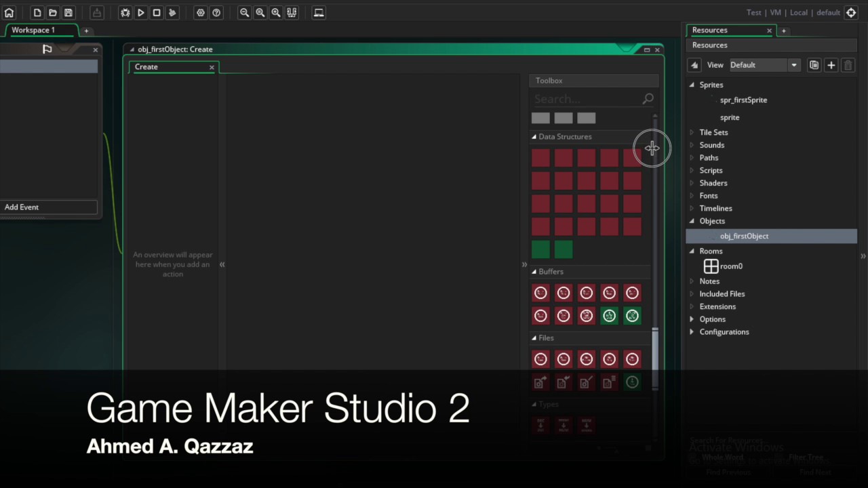Close the Create event tab
Viewport: 868px width, 488px height.
click(212, 67)
